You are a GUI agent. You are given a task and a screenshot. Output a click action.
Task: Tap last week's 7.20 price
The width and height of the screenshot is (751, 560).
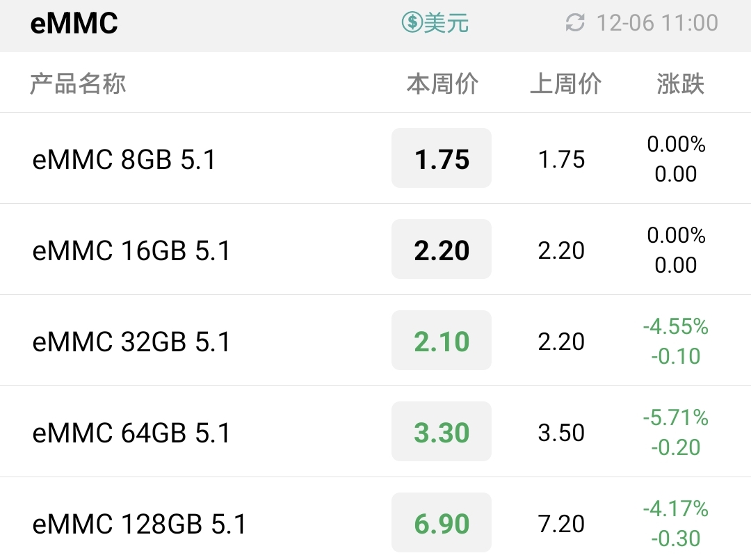click(561, 524)
